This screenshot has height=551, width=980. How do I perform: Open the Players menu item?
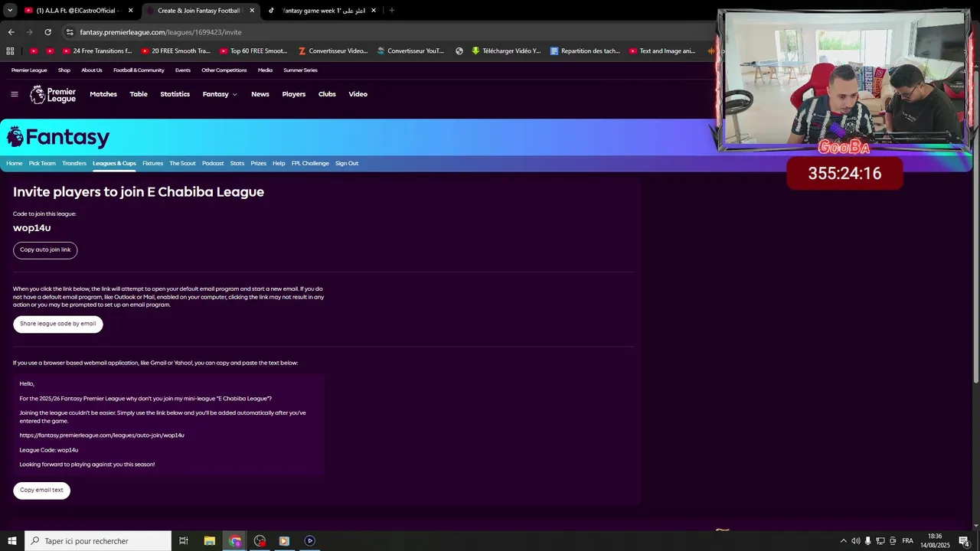[x=294, y=94]
